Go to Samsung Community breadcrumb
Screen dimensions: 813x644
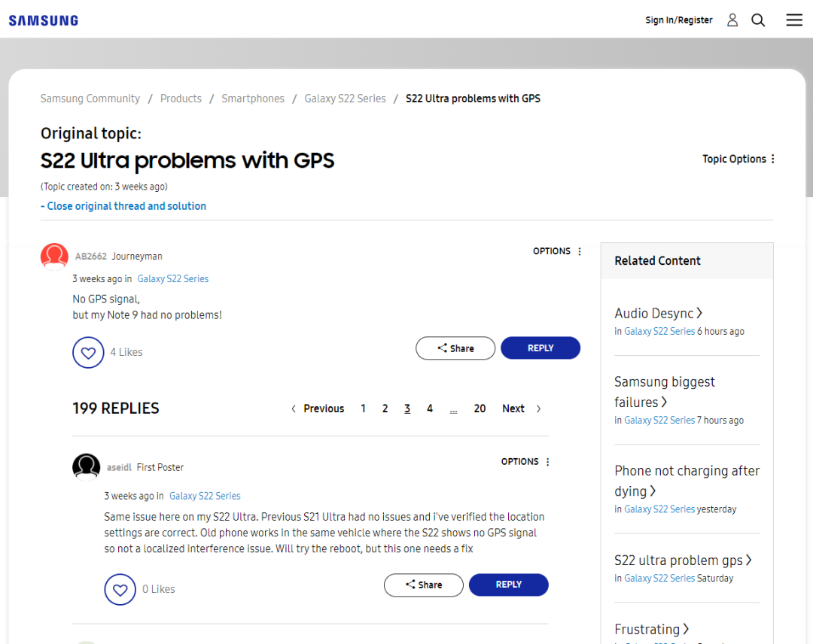[x=90, y=99]
